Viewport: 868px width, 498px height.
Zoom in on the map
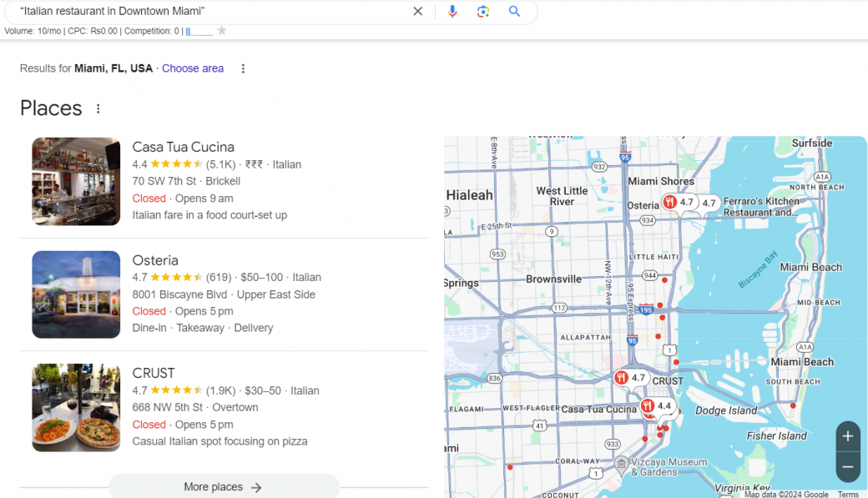click(847, 436)
